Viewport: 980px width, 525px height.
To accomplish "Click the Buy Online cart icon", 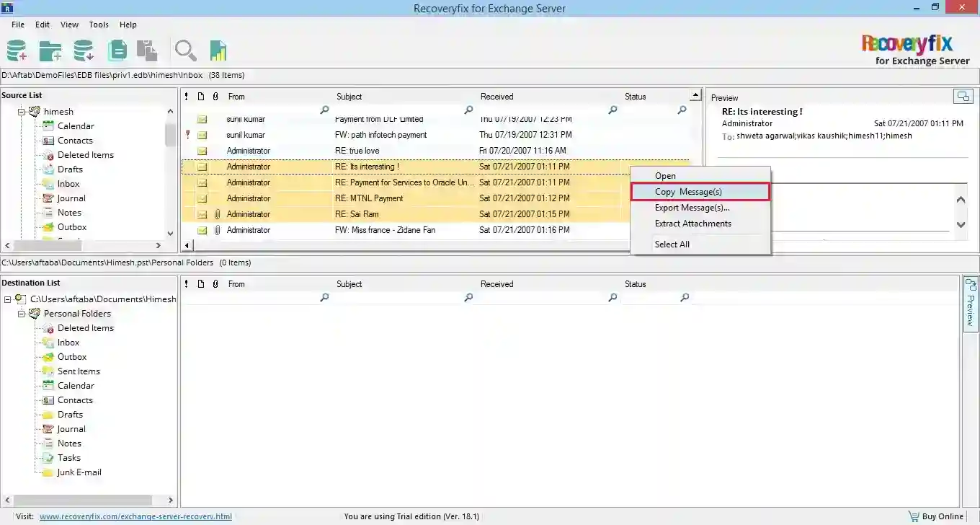I will pyautogui.click(x=914, y=516).
